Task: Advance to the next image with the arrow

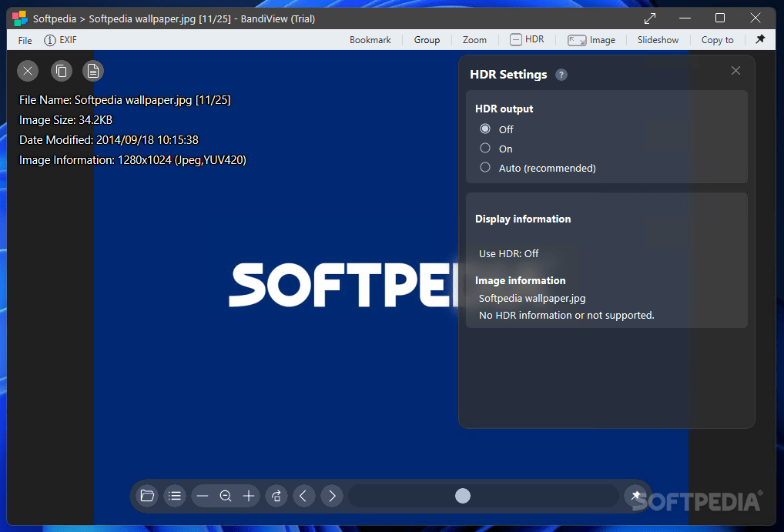Action: click(x=332, y=496)
